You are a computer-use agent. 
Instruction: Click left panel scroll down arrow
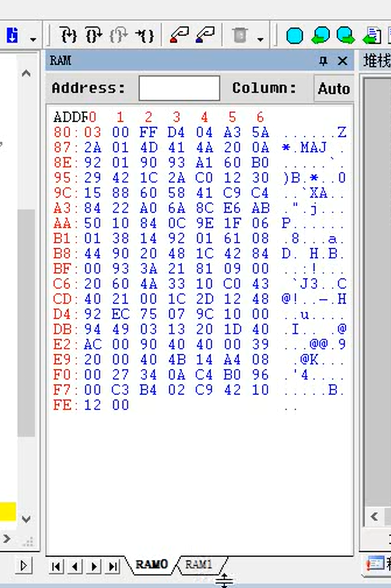26,519
